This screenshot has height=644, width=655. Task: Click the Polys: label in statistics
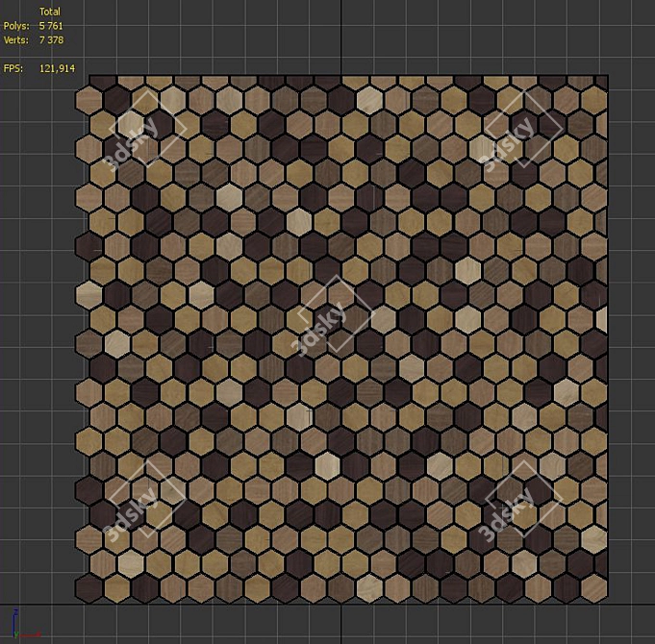(16, 26)
